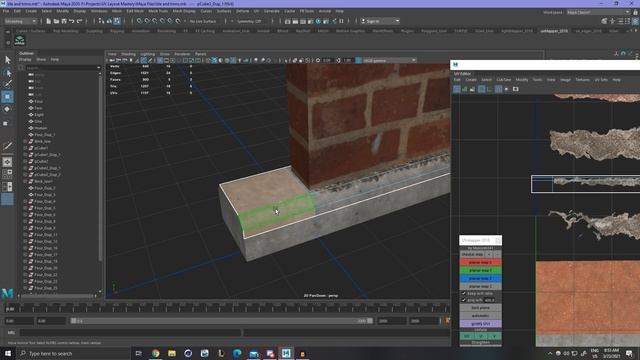The image size is (640, 360).
Task: Click the playback range slider bar
Action: point(222,321)
